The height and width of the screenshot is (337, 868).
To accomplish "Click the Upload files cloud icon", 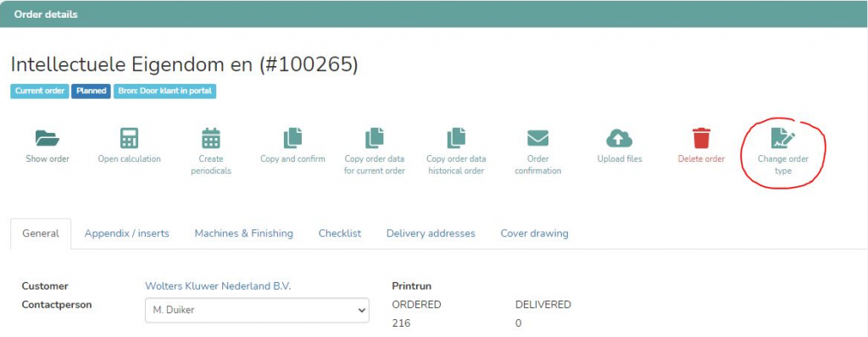I will 620,138.
